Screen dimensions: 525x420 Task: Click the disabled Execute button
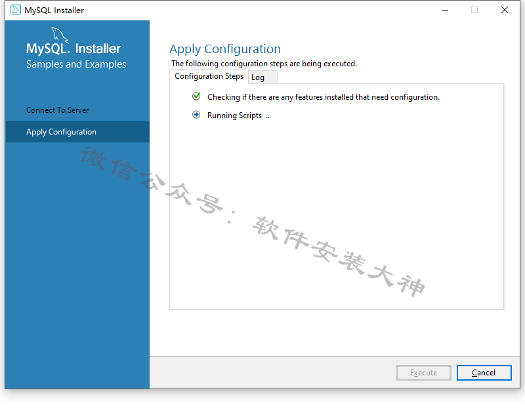423,373
